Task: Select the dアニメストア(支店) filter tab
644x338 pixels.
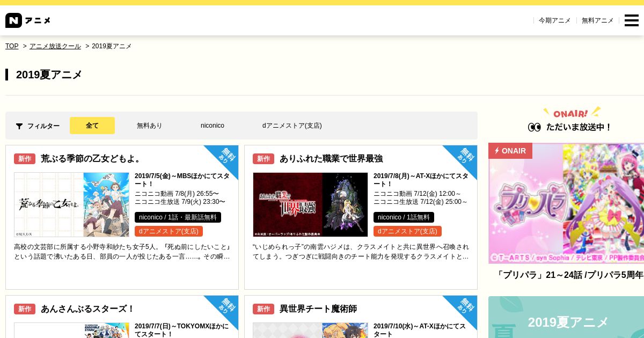Action: click(x=292, y=126)
